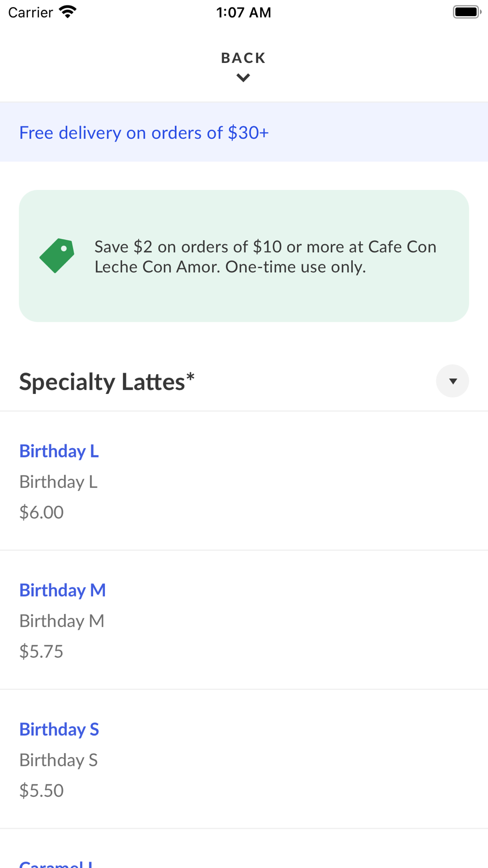Image resolution: width=488 pixels, height=868 pixels.
Task: Tap the battery indicator icon
Action: click(467, 12)
